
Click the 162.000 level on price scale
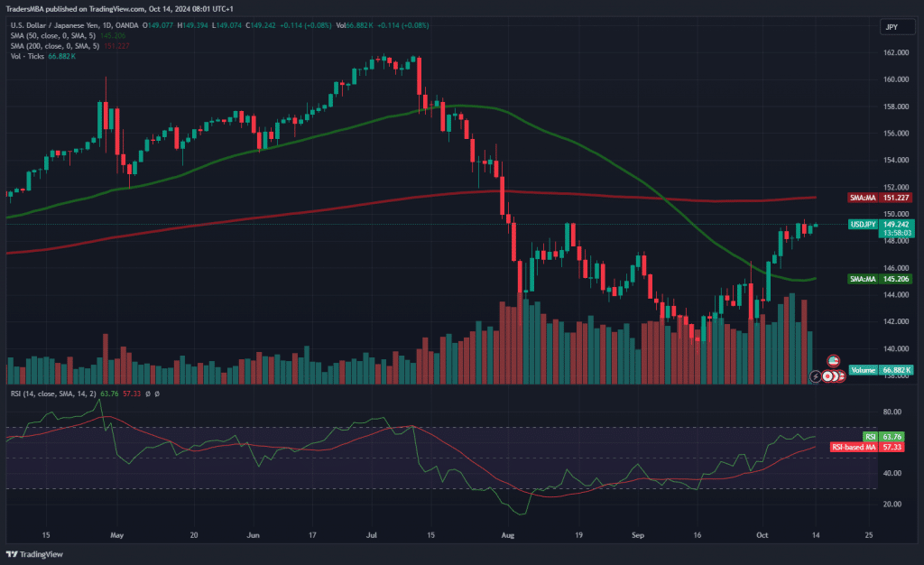[896, 52]
